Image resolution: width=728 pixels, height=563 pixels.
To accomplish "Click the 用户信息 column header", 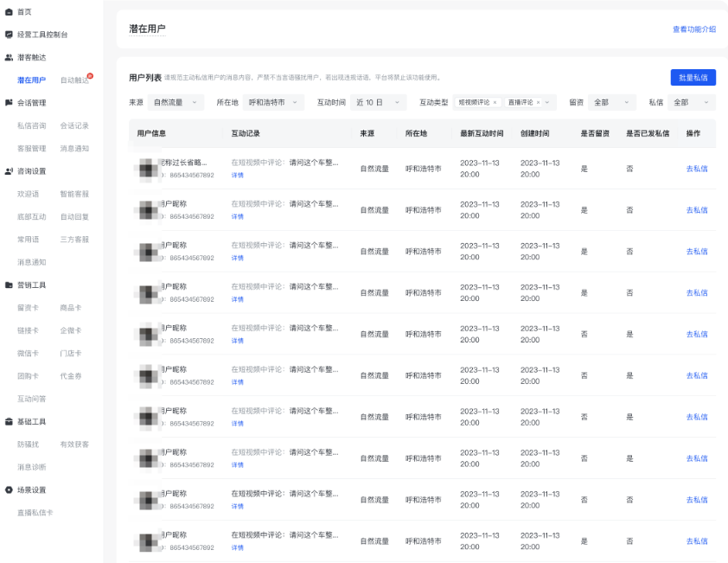I will coord(151,133).
